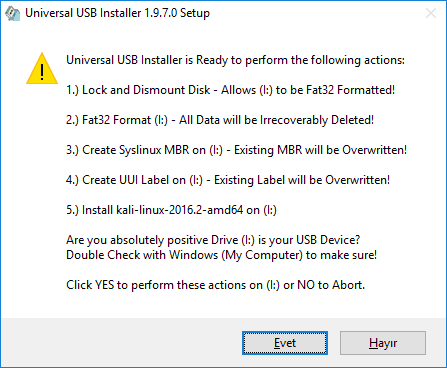
Task: Click the 'Click YES to perform these actions' line
Action: coord(215,285)
